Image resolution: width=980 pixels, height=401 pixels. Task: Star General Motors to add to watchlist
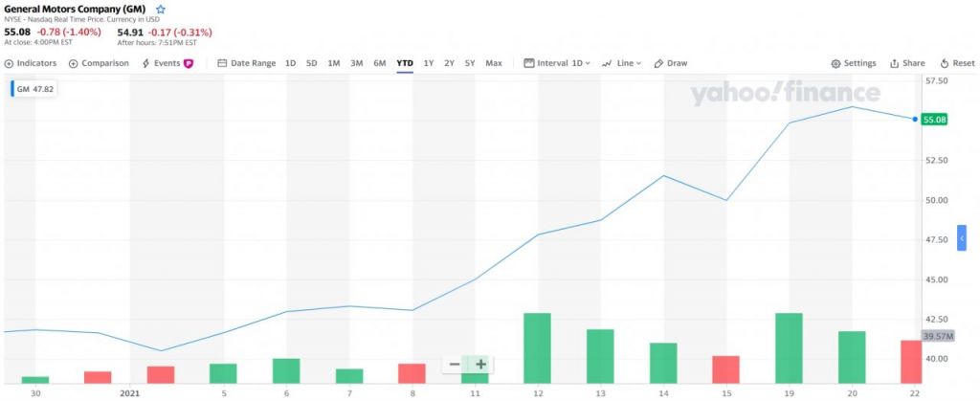[x=161, y=9]
